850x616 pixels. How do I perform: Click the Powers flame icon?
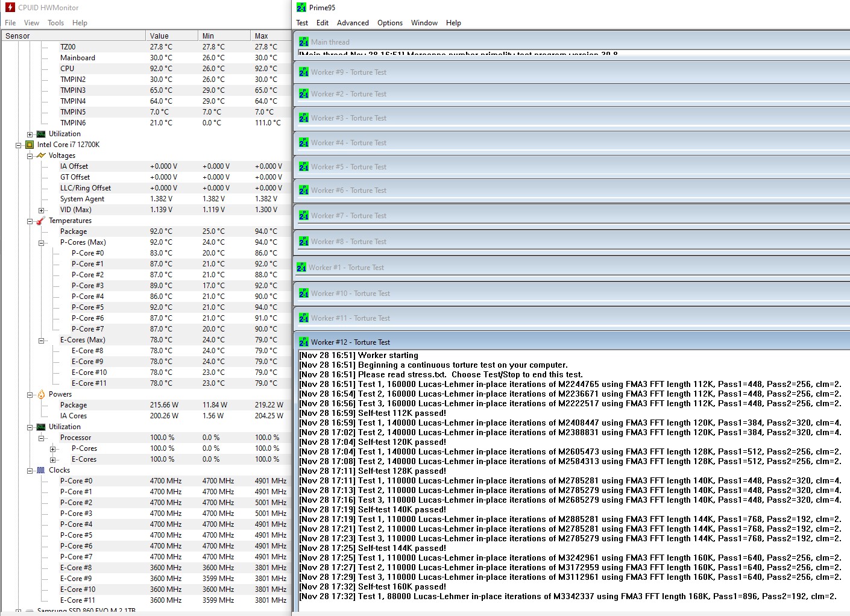click(41, 394)
